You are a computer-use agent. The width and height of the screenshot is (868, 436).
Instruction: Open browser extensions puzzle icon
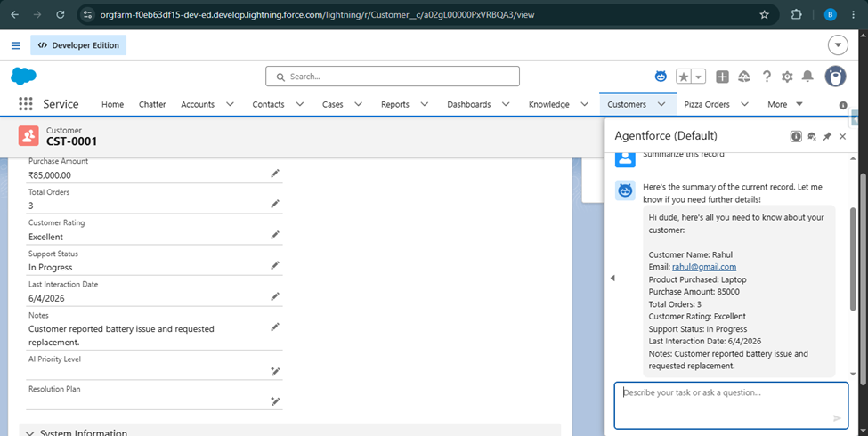(796, 14)
